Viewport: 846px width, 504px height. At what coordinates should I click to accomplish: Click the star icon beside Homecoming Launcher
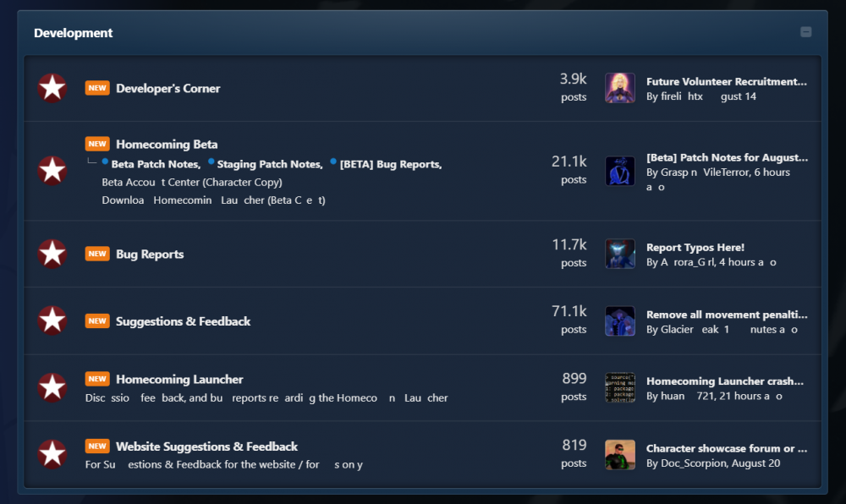52,387
